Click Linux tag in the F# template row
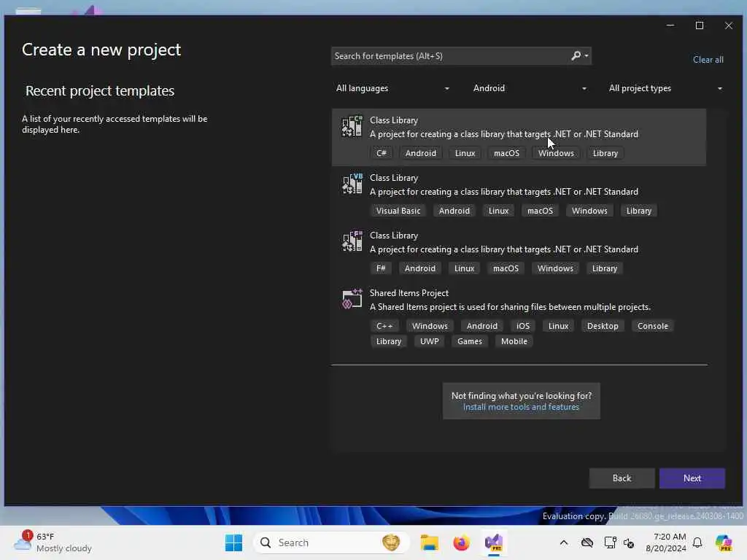Screen dimensions: 747x560 [x=464, y=268]
